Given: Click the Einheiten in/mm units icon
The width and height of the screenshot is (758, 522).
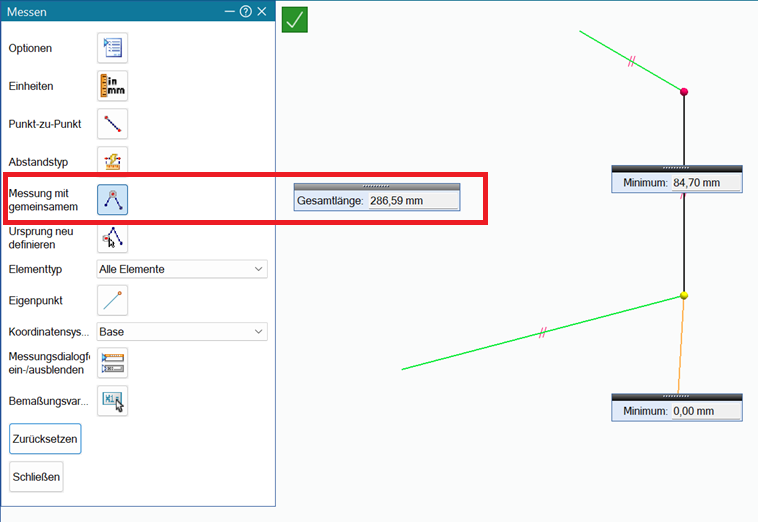Looking at the screenshot, I should click(112, 86).
